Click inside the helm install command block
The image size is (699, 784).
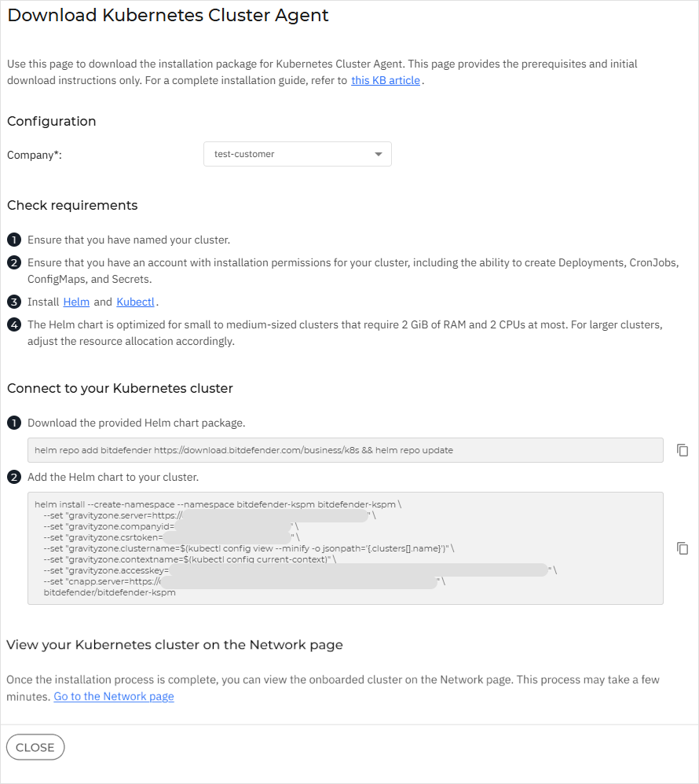click(x=346, y=548)
